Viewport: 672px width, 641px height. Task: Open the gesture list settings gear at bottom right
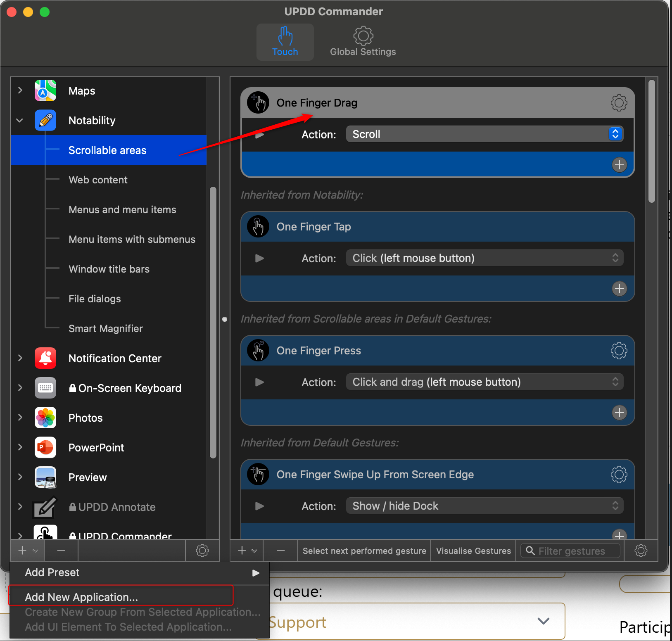coord(641,551)
